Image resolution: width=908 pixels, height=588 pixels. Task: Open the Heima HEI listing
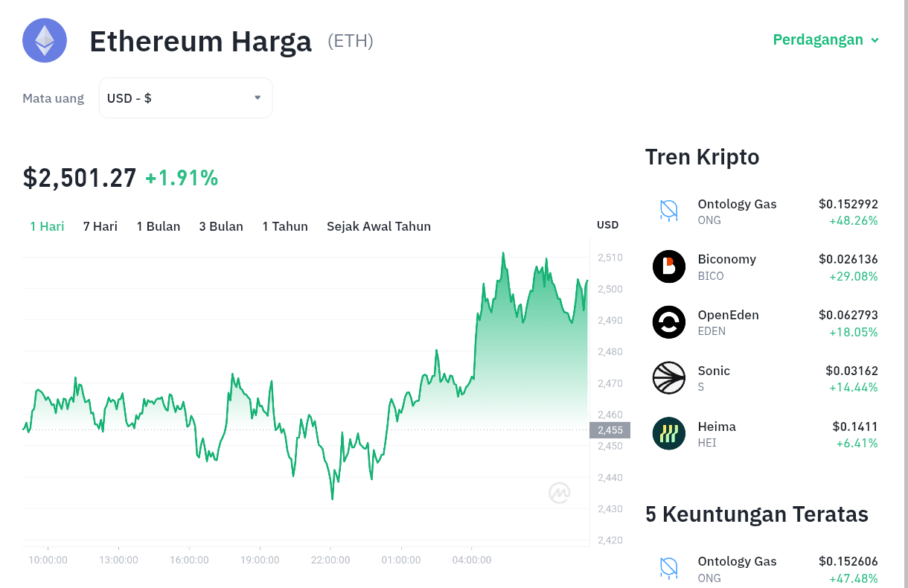coord(765,434)
